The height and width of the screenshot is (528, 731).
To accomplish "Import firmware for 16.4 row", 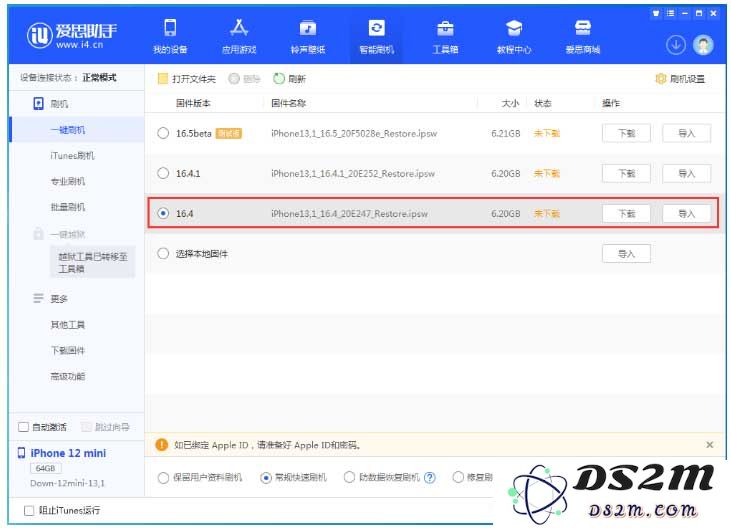I will [x=686, y=213].
